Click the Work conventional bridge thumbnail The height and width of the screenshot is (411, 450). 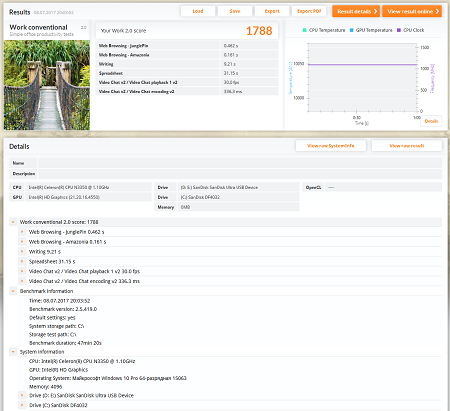tap(47, 85)
